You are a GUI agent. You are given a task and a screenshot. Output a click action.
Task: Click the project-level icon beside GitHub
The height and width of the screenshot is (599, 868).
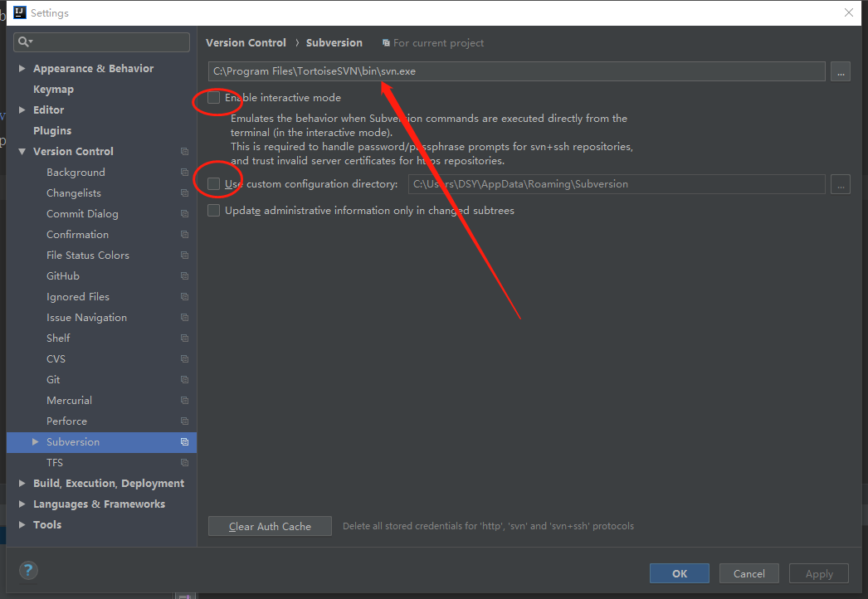click(x=184, y=276)
